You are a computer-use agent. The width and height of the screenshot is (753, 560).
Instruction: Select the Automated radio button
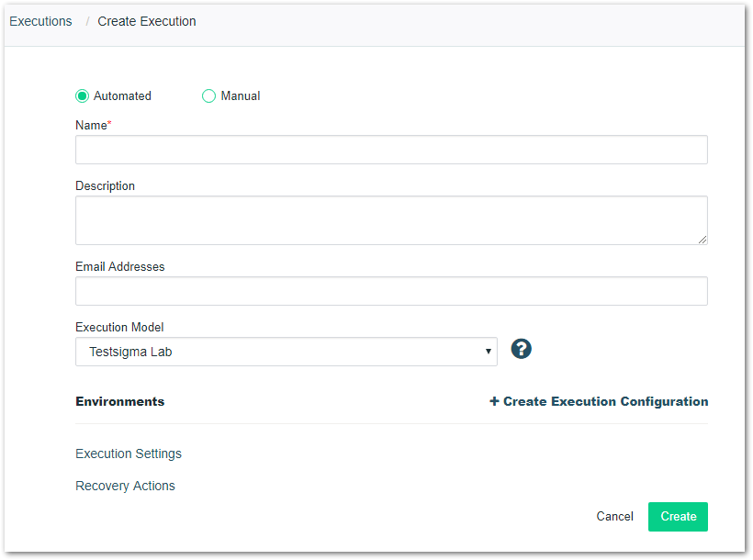pyautogui.click(x=82, y=95)
